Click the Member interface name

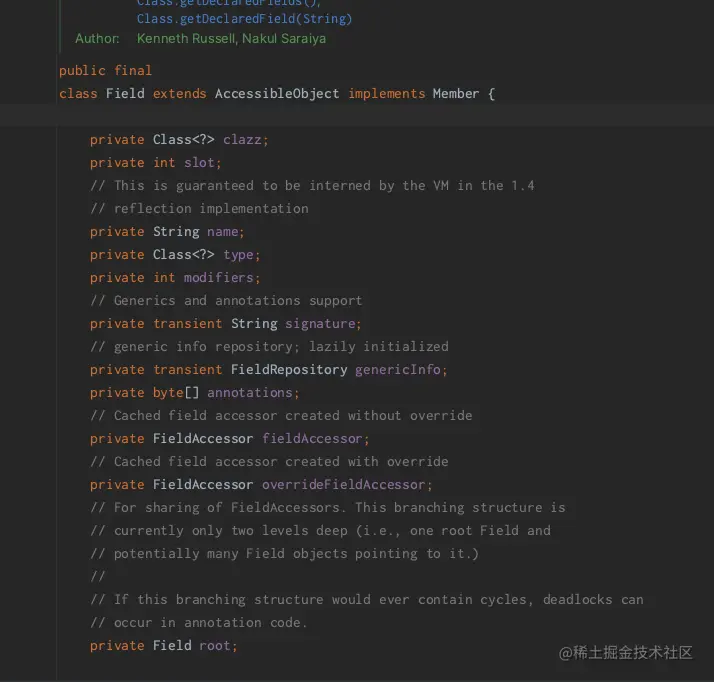point(456,93)
